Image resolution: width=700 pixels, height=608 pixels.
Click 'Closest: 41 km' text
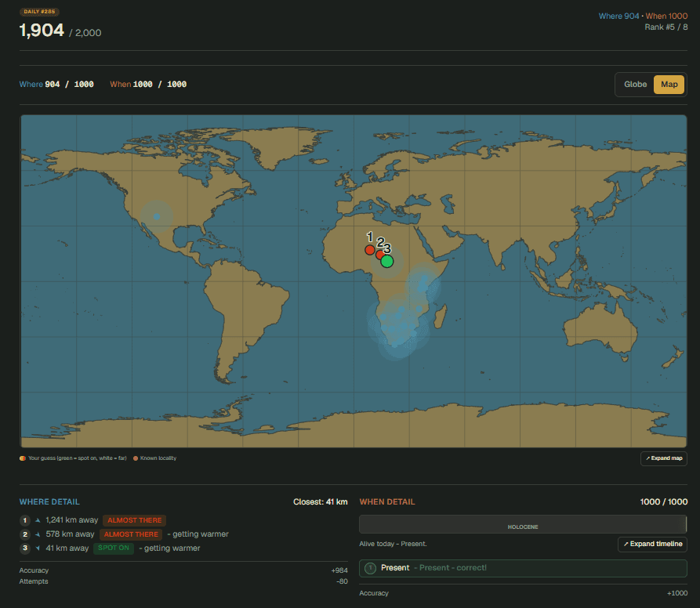(x=320, y=501)
